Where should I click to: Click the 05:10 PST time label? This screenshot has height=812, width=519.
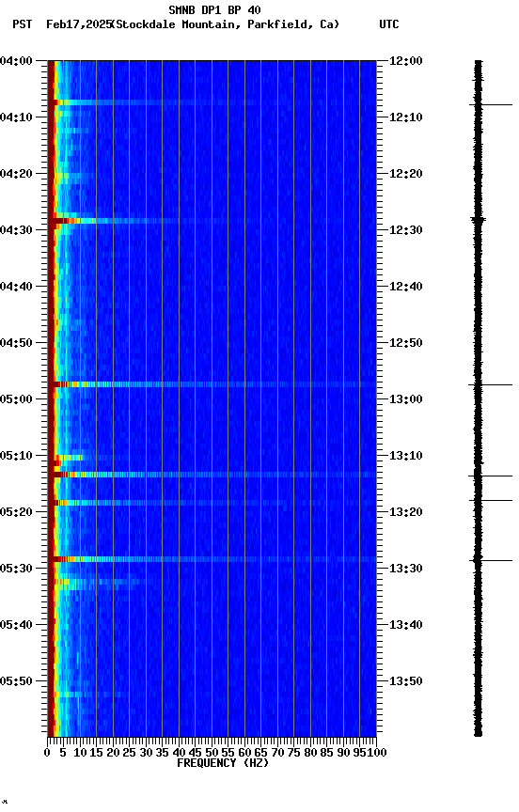16,456
